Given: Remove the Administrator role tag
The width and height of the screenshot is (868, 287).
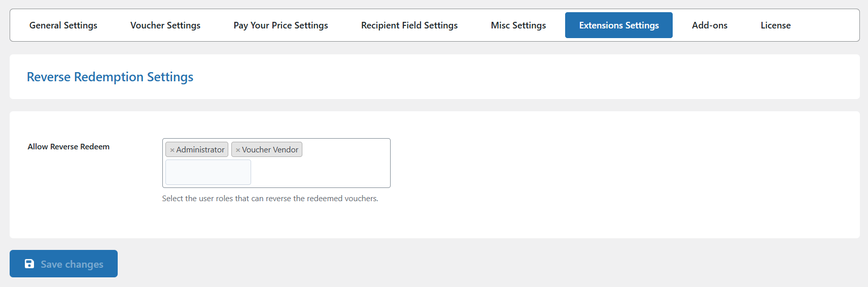Looking at the screenshot, I should 172,150.
